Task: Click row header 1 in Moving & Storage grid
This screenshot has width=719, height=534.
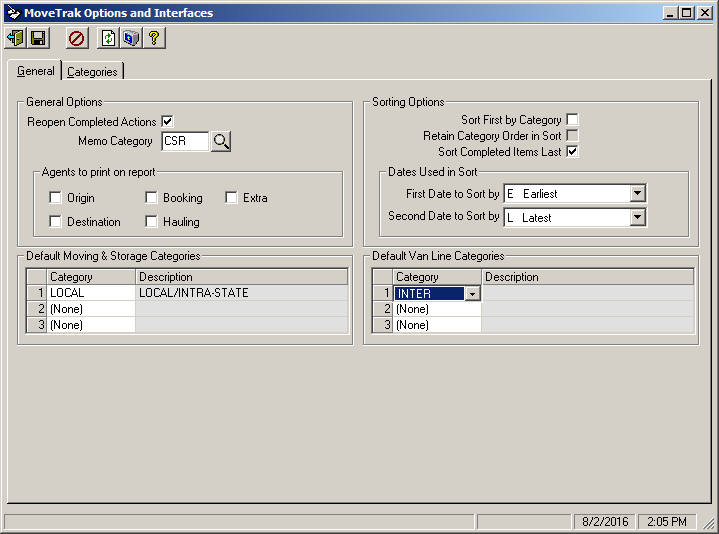Action: click(x=37, y=293)
